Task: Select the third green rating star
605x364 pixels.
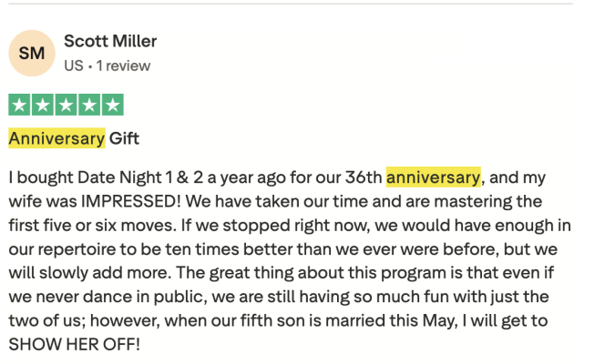Action: [x=66, y=105]
